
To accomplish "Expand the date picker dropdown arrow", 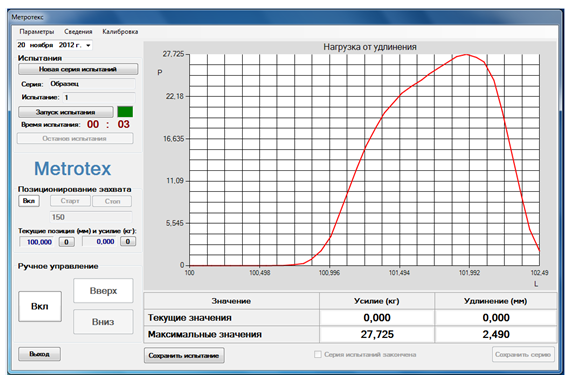I will click(88, 45).
